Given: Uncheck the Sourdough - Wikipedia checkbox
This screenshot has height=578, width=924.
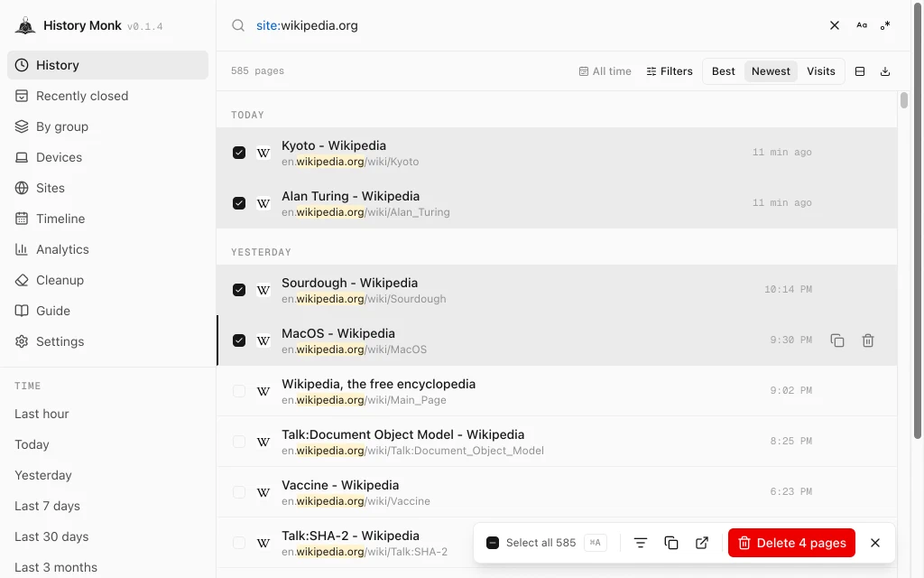Looking at the screenshot, I should [x=238, y=290].
